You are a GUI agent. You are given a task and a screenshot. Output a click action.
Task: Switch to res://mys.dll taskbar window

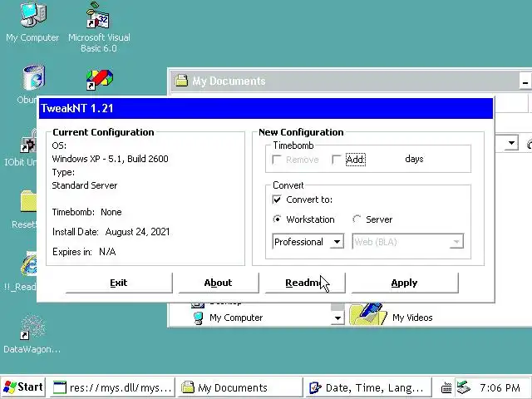click(x=112, y=387)
